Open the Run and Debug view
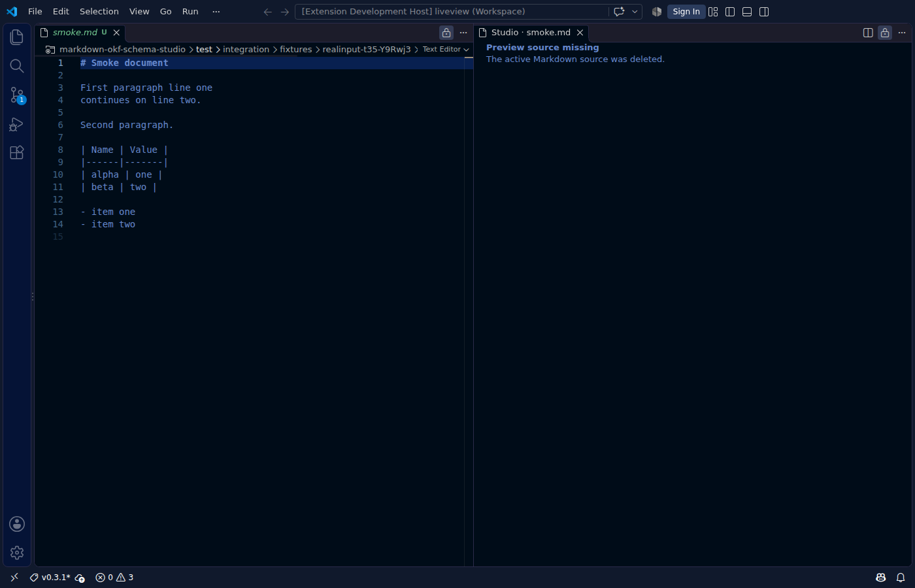 17,123
